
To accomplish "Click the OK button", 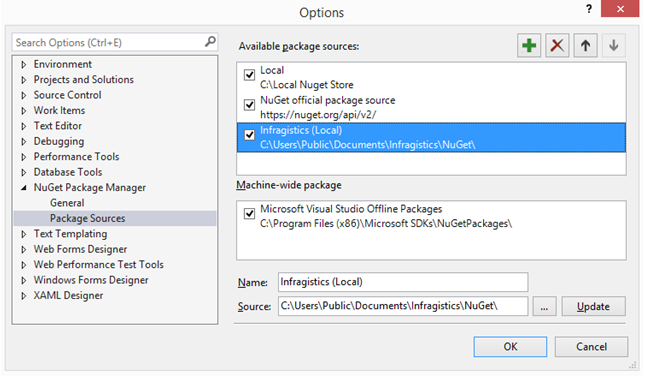I will point(510,347).
